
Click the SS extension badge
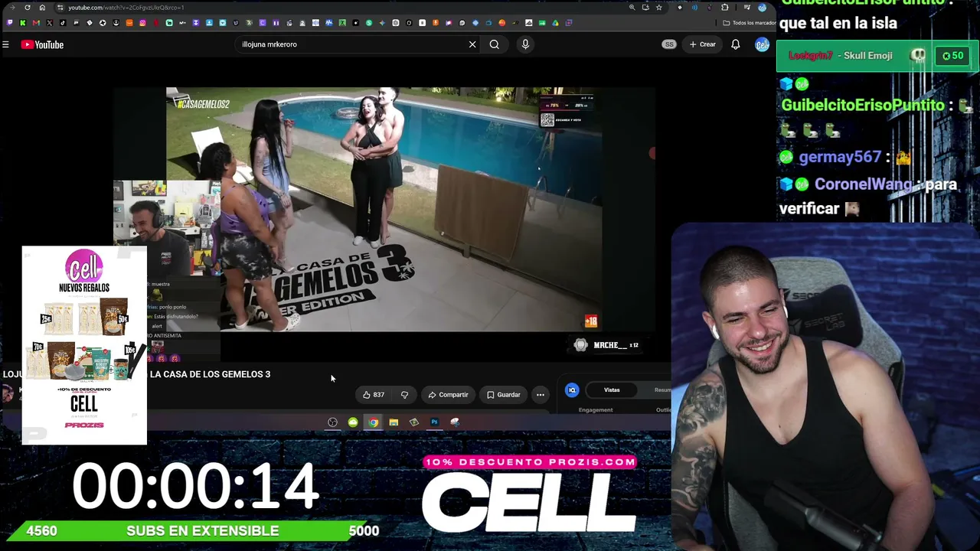(669, 44)
